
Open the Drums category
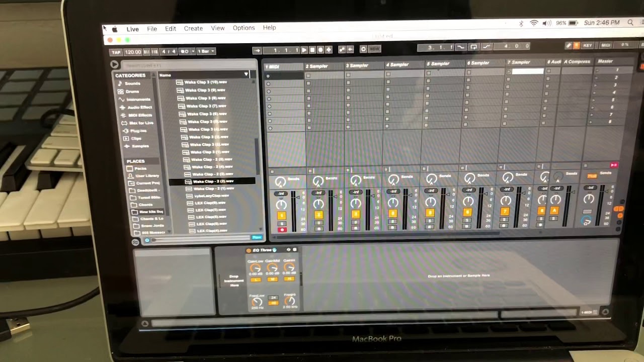tap(129, 92)
